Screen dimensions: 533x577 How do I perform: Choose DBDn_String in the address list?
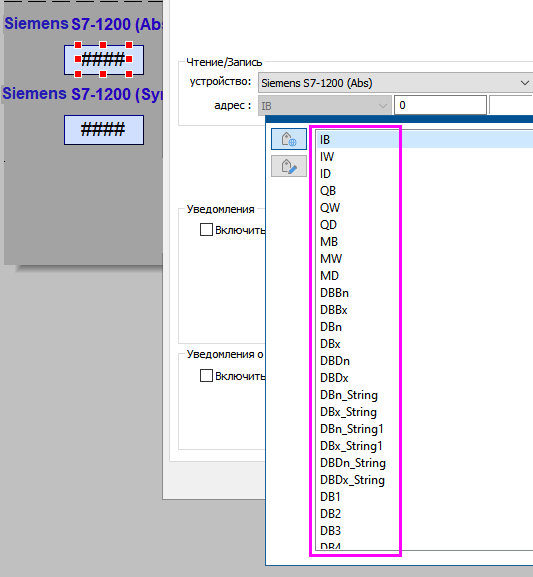(x=425, y=463)
